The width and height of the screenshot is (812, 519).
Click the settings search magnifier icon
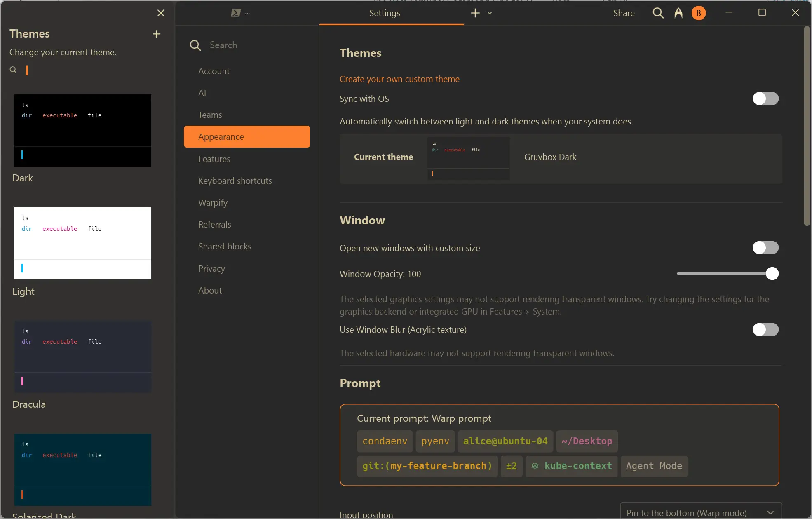point(195,45)
